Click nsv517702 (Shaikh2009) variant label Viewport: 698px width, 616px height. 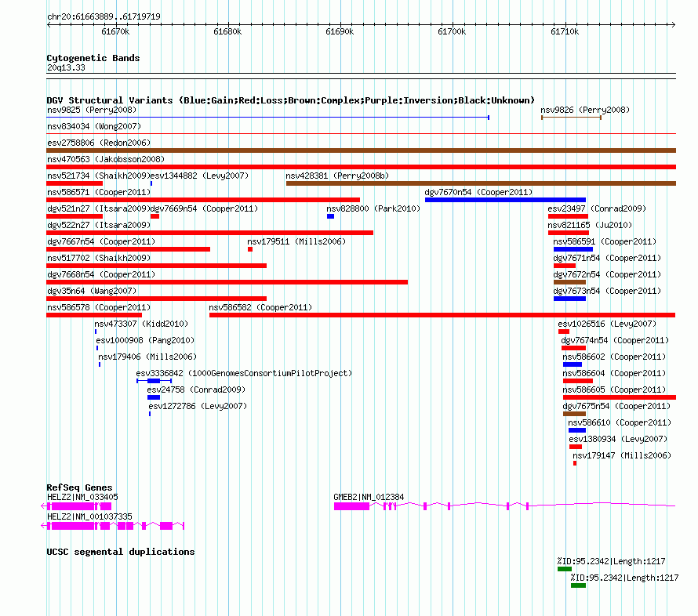(99, 258)
